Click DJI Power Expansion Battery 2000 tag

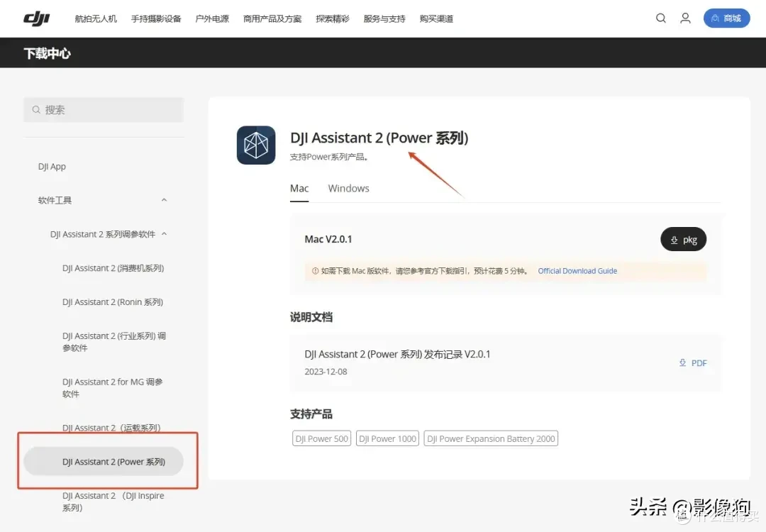[x=491, y=438]
